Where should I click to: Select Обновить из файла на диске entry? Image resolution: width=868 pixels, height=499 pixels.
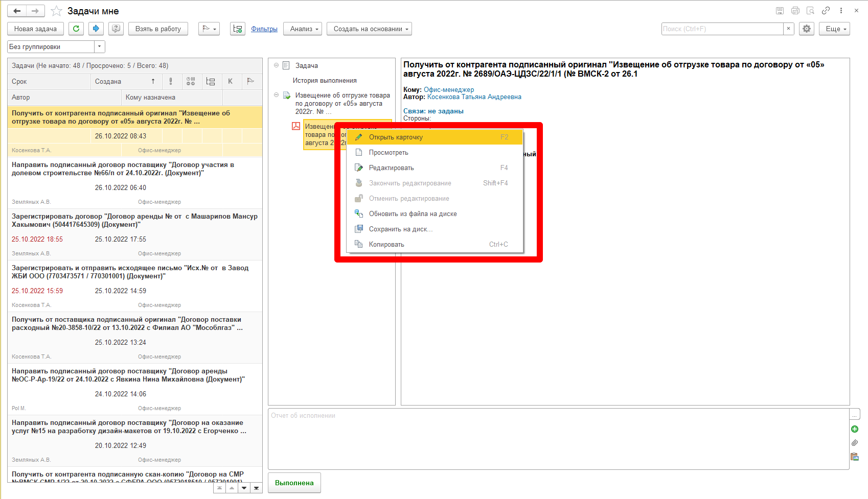pyautogui.click(x=435, y=213)
